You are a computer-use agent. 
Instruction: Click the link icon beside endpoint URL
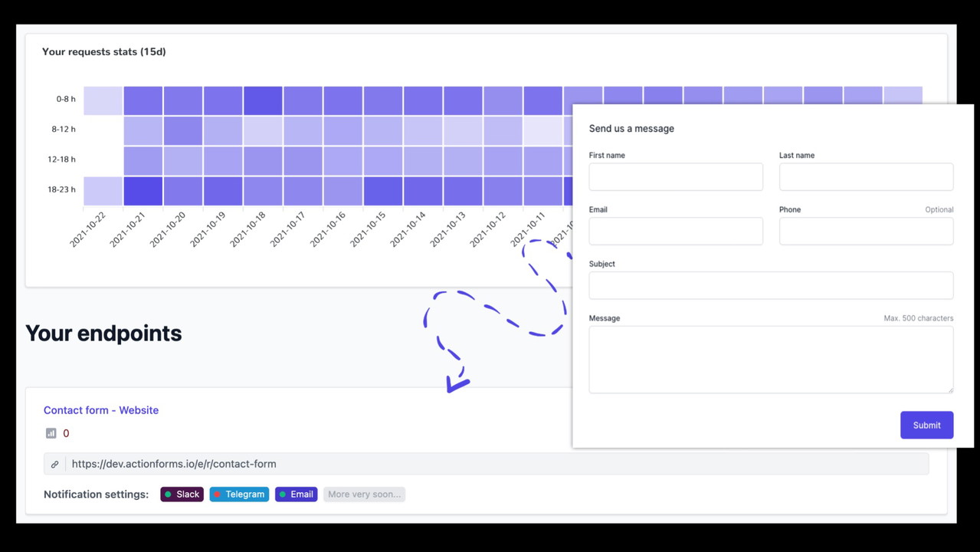click(x=54, y=464)
